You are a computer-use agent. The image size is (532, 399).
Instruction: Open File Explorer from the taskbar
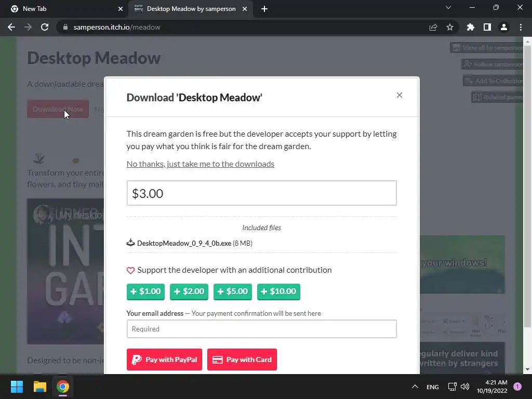click(39, 387)
